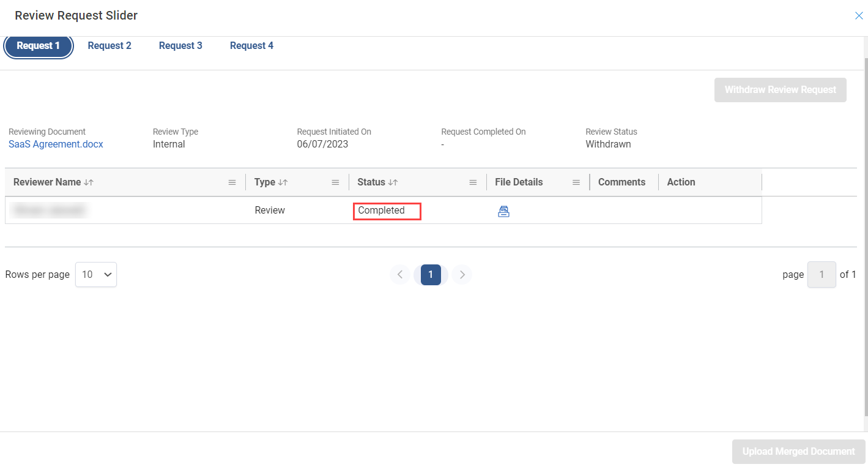The width and height of the screenshot is (868, 467).
Task: Go to next page arrow
Action: point(462,275)
